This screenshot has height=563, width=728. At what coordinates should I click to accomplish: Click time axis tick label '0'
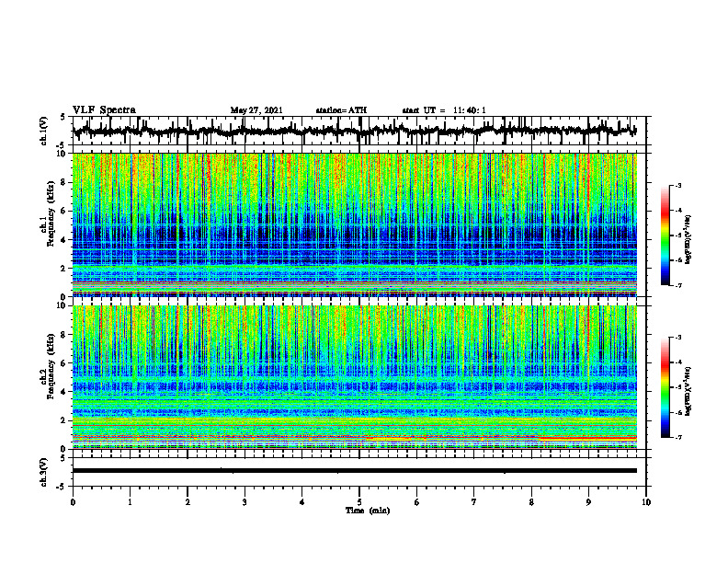coord(73,502)
